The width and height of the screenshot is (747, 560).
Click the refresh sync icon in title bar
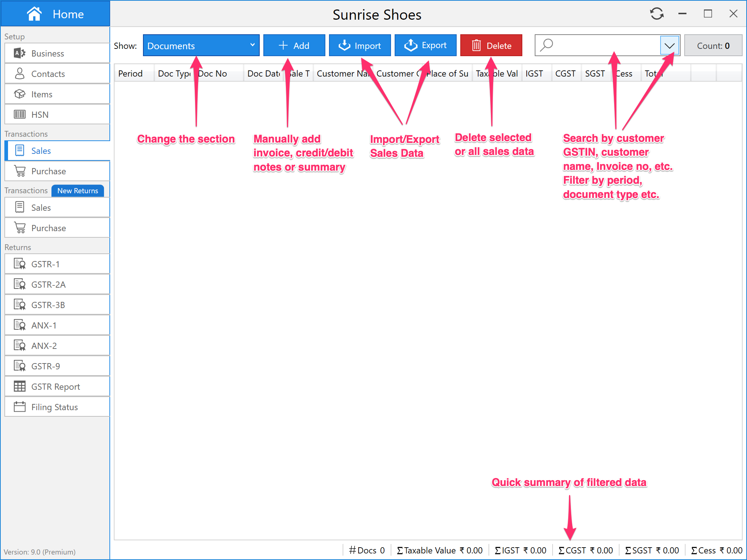[657, 14]
